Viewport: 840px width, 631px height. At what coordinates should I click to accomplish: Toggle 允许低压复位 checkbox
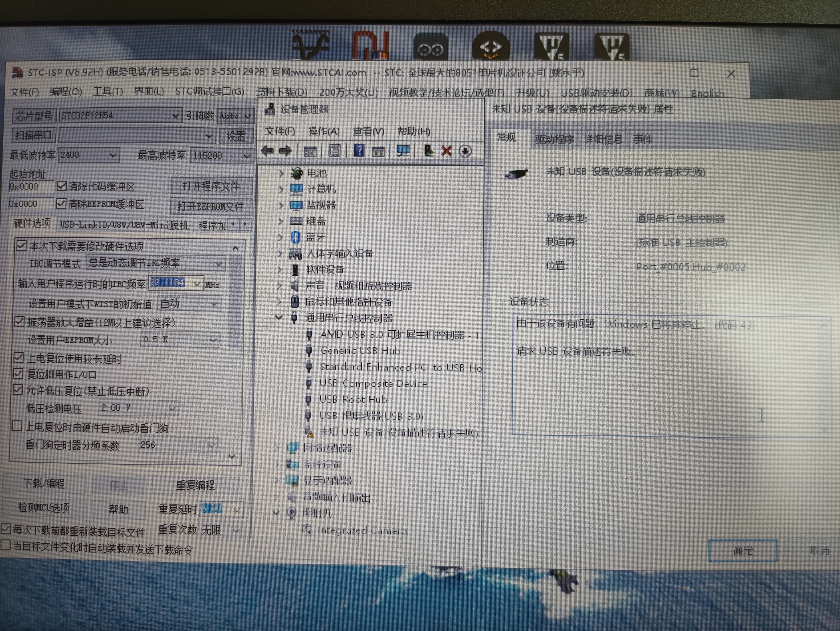18,390
